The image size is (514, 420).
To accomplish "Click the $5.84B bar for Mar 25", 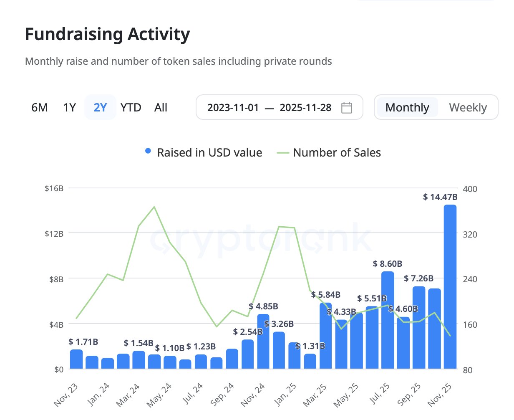I will coord(325,336).
